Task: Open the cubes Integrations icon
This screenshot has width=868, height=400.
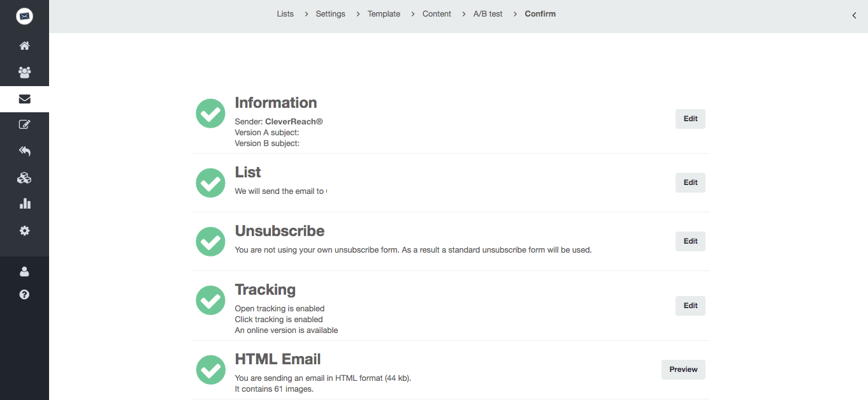Action: tap(24, 178)
